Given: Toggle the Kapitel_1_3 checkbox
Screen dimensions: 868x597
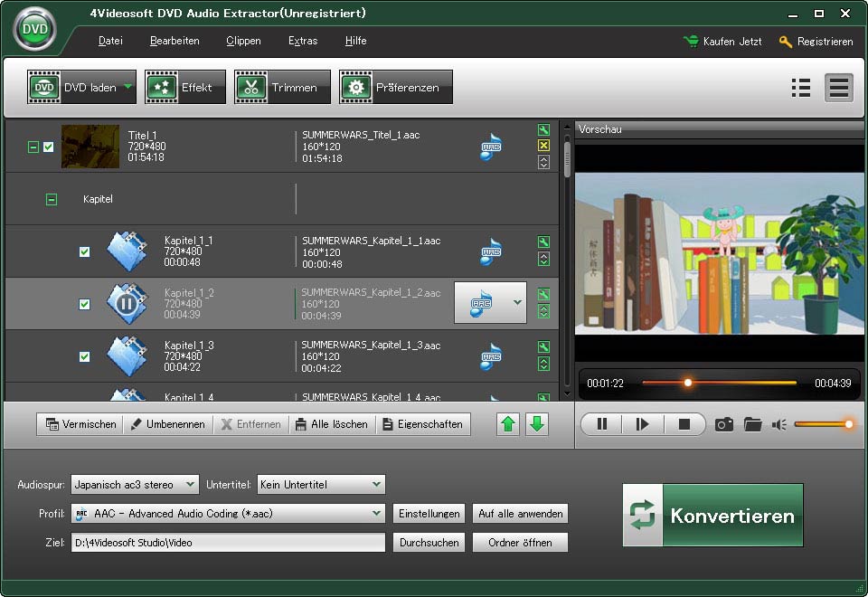Looking at the screenshot, I should tap(85, 356).
